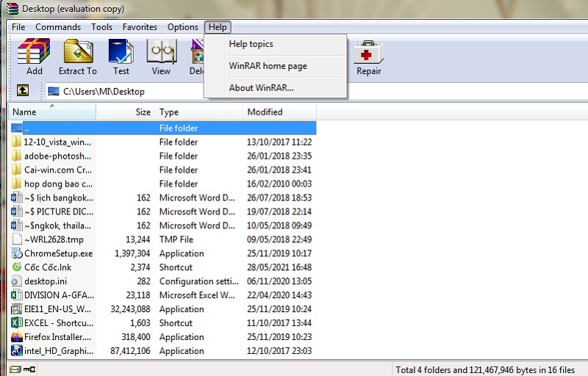The height and width of the screenshot is (376, 588).
Task: Sort by the Modified column header
Action: pos(279,112)
